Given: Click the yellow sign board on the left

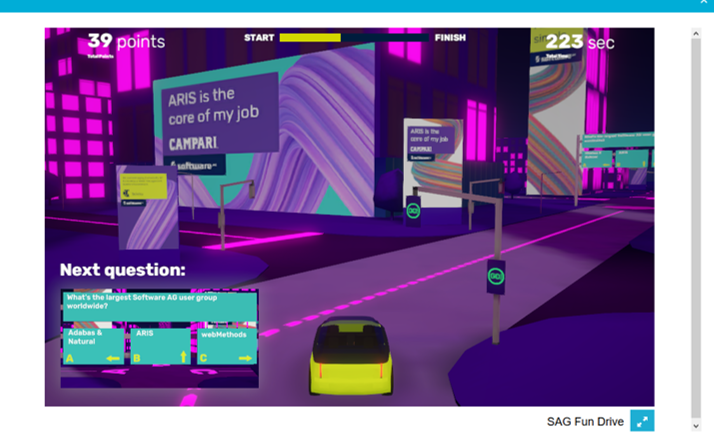Looking at the screenshot, I should click(x=143, y=186).
